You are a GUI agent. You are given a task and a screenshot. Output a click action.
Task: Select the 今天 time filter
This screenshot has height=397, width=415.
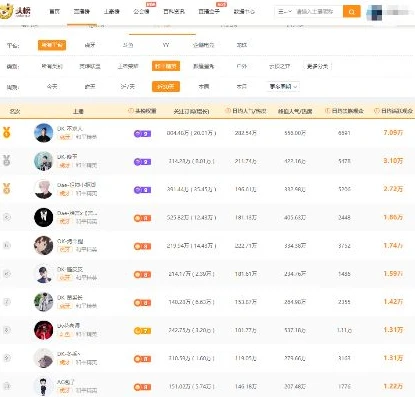[52, 87]
